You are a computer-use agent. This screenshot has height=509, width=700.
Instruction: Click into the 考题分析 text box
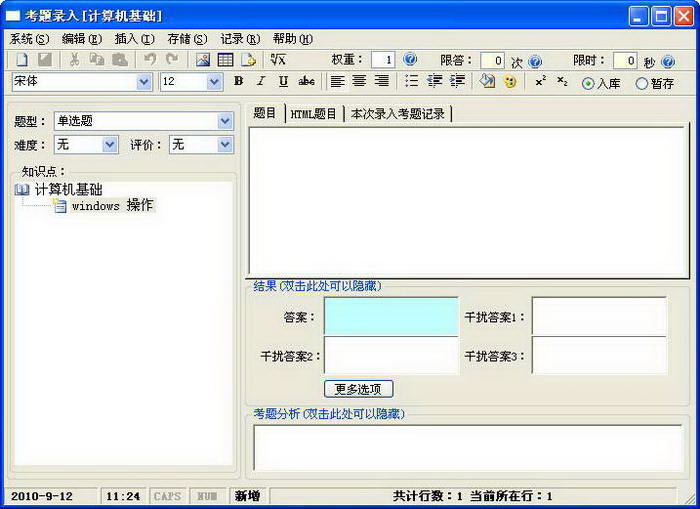point(468,447)
